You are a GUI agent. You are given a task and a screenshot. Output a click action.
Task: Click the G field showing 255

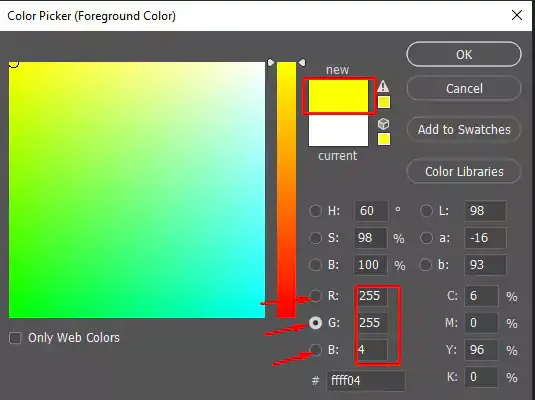pyautogui.click(x=372, y=323)
